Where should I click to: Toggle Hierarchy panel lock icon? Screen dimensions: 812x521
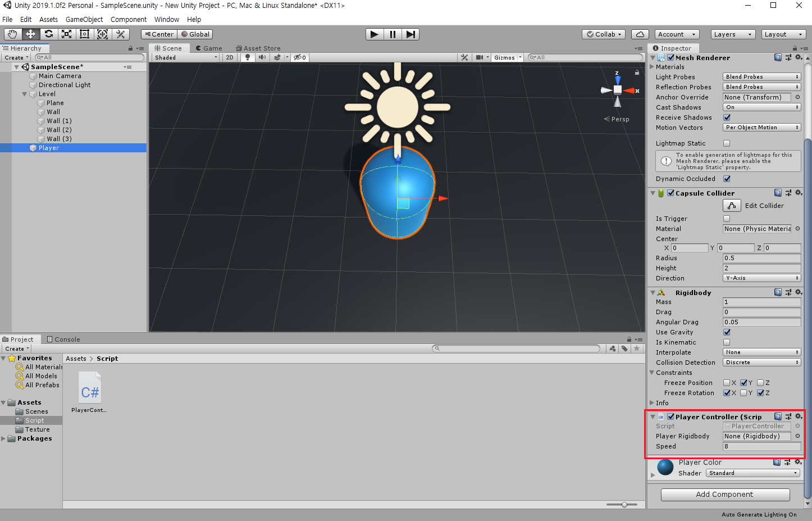[131, 48]
